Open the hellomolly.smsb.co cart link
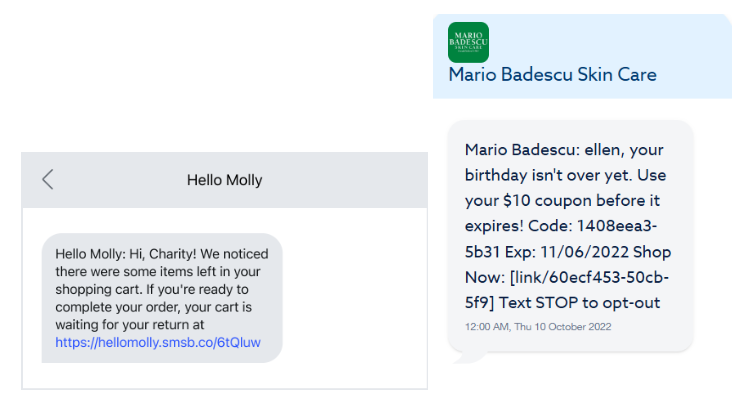Viewport: 748px width, 397px height. [x=158, y=342]
